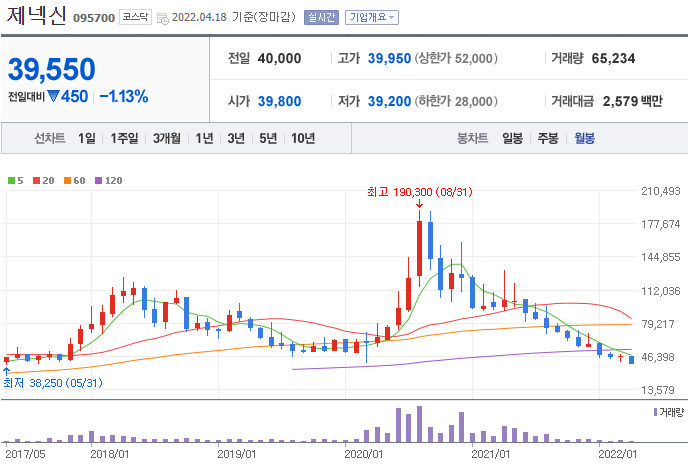Click the red arrow marking the chart high
The image size is (688, 464).
(419, 204)
